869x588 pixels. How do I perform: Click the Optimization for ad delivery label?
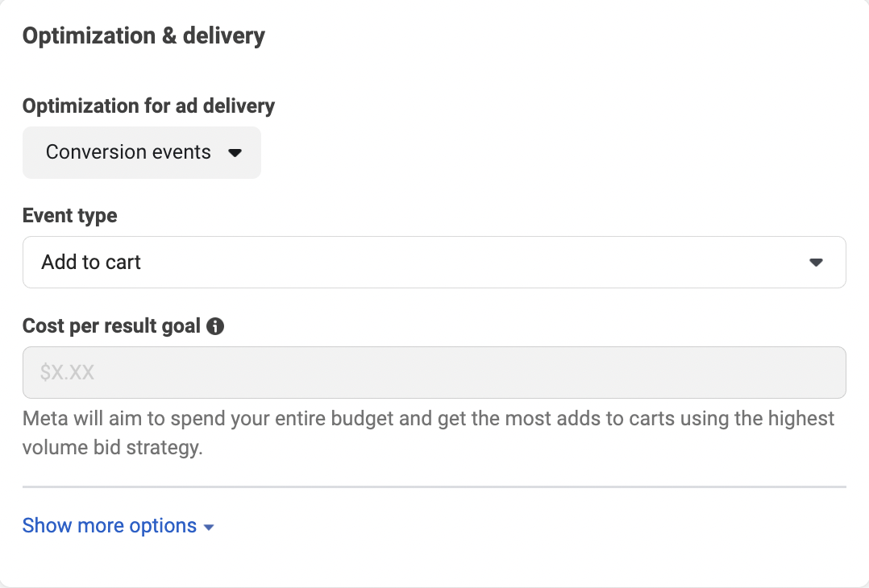pos(148,106)
